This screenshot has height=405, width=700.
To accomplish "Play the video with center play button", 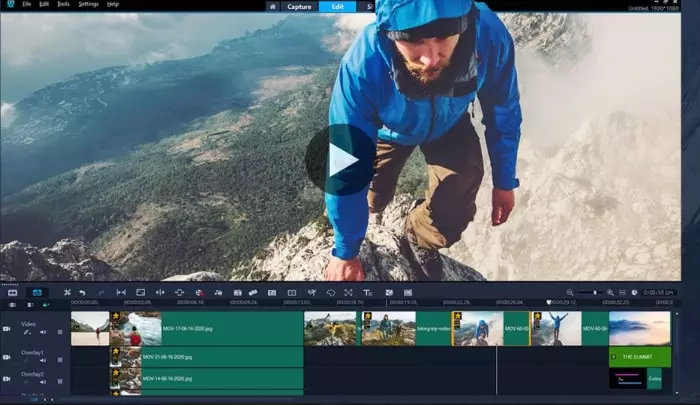I will tap(341, 160).
